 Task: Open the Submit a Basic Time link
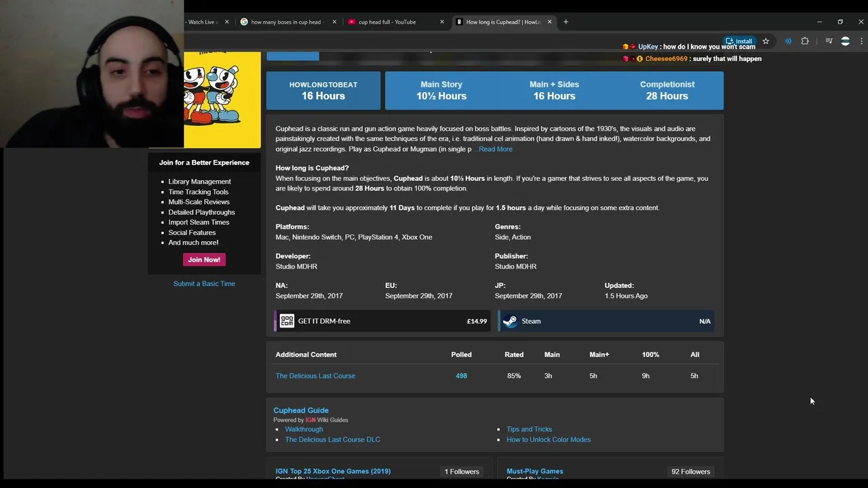click(204, 283)
